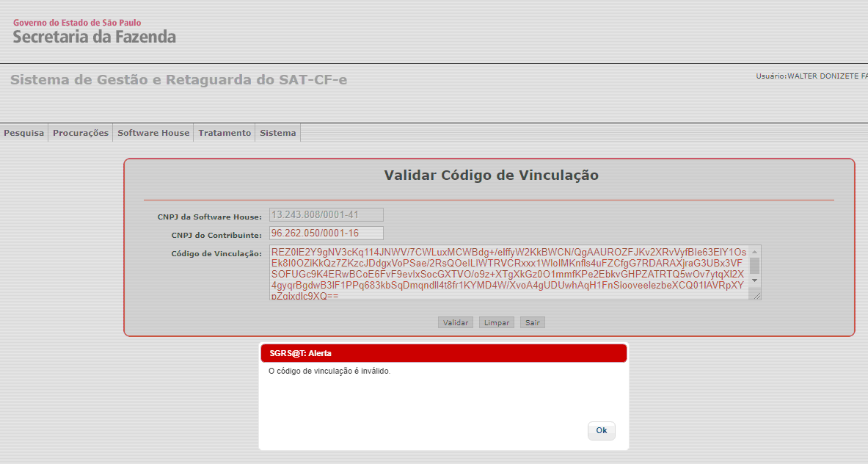Open the Sistema menu
Image resolution: width=868 pixels, height=464 pixels.
[x=278, y=133]
